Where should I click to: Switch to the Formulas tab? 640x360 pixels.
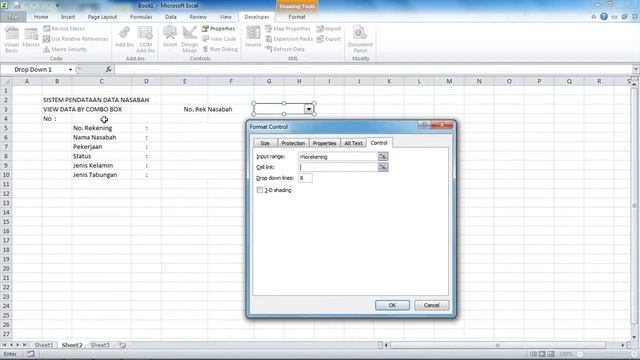click(141, 17)
